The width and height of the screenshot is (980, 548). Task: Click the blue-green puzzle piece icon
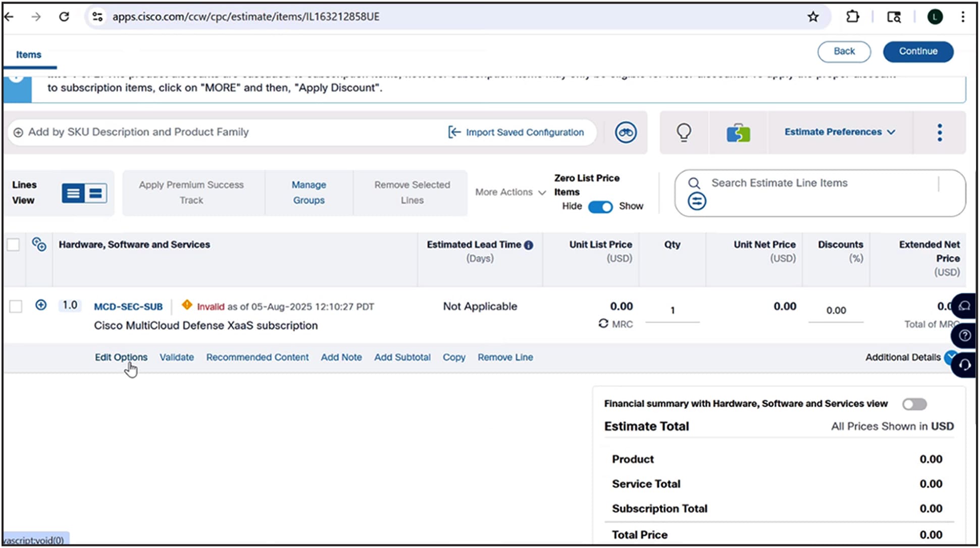(x=738, y=133)
